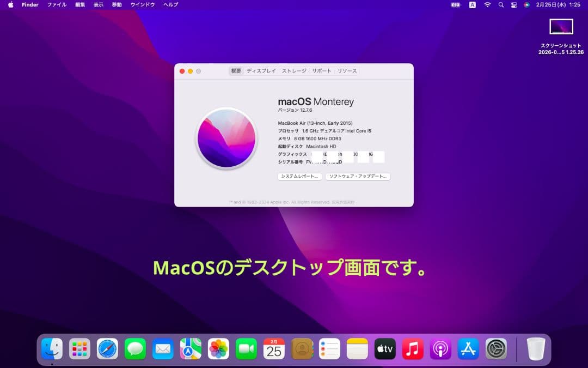Open Contacts app in the Dock
Viewport: 588px width, 368px height.
pyautogui.click(x=302, y=348)
